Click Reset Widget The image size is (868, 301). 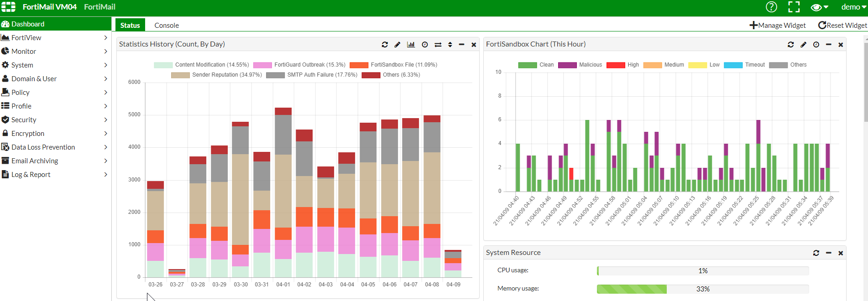(842, 25)
